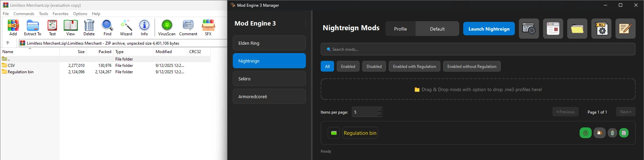
Task: Click the yellow folder icon in Mod Engine
Action: [x=577, y=29]
